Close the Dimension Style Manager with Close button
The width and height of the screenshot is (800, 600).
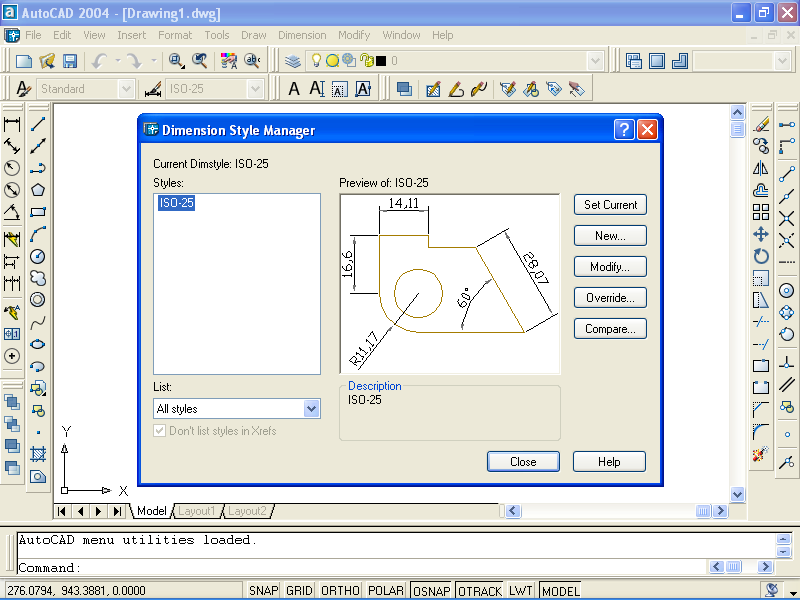coord(523,462)
